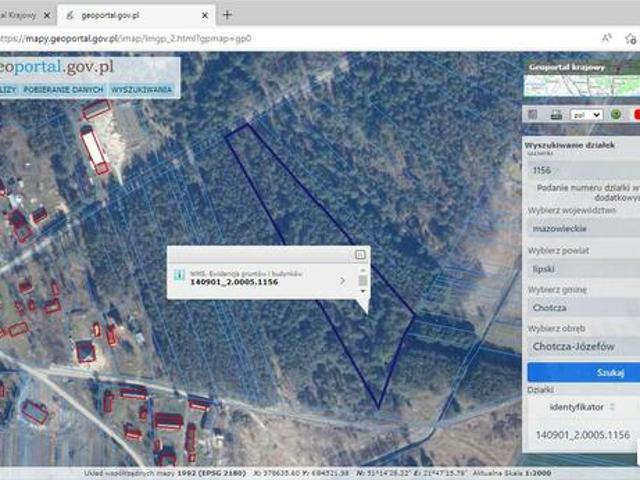
Task: Open a new browser tab
Action: (x=227, y=15)
